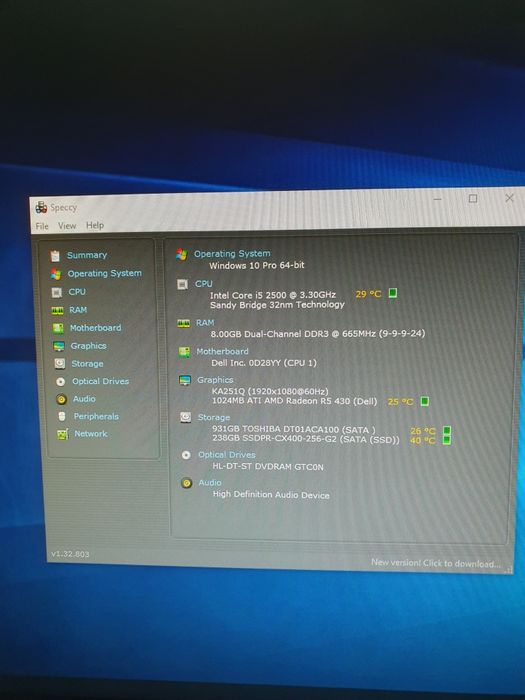The width and height of the screenshot is (525, 700).
Task: Click 'Windows 10 Pro 64-bit' text
Action: [257, 265]
